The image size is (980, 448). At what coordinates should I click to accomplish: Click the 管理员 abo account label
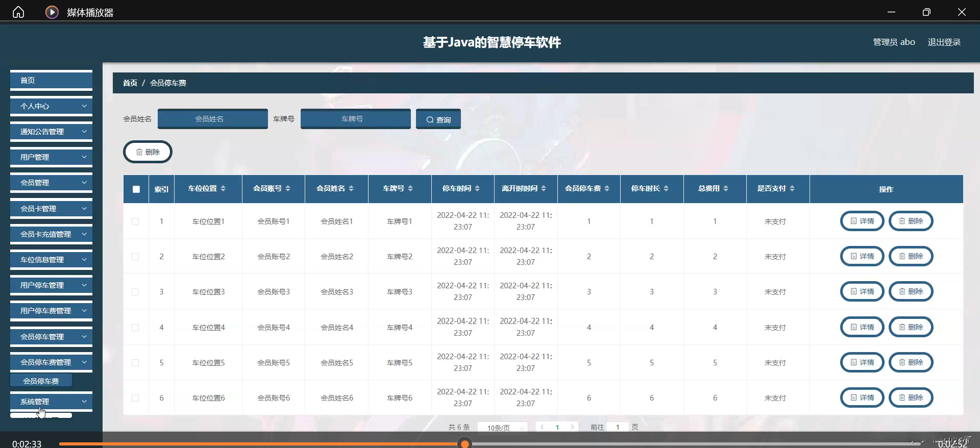[894, 42]
